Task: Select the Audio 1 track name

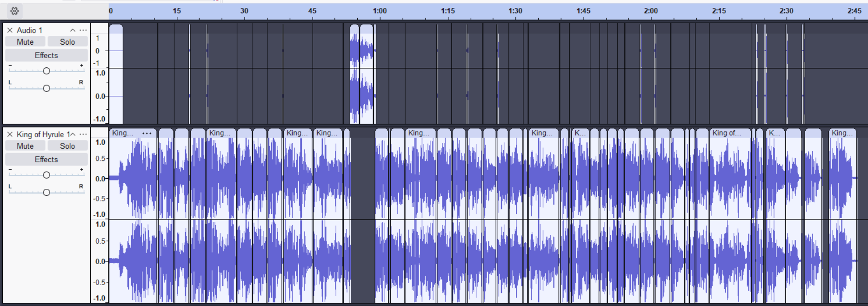Action: [x=29, y=30]
